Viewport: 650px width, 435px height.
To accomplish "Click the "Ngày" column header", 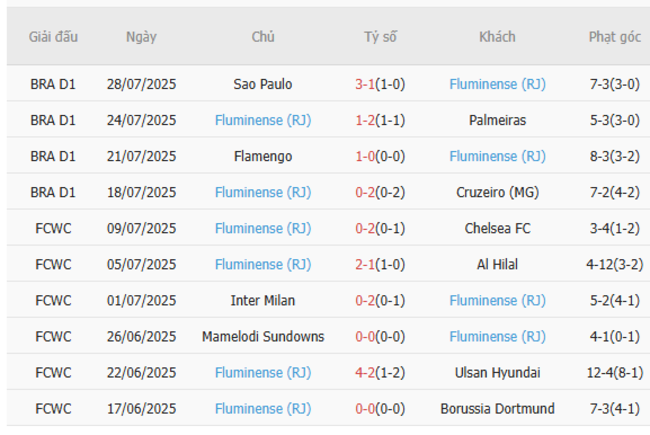I will (141, 37).
